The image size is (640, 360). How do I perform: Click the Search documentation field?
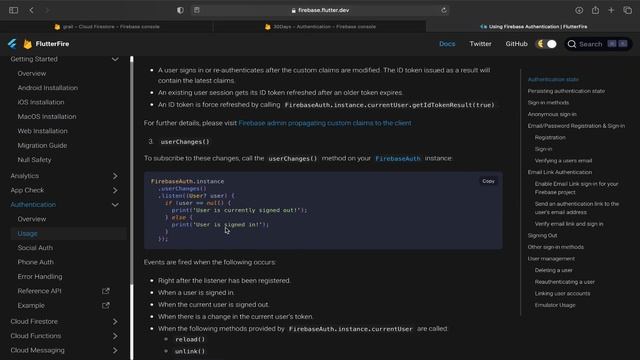[x=598, y=44]
